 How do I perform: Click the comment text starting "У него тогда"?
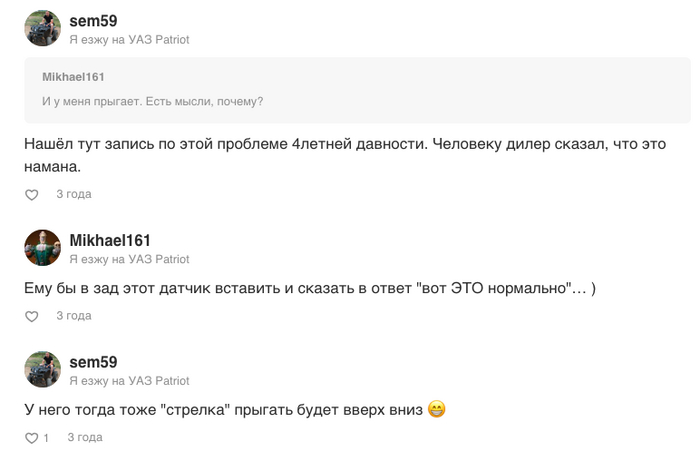pos(222,409)
